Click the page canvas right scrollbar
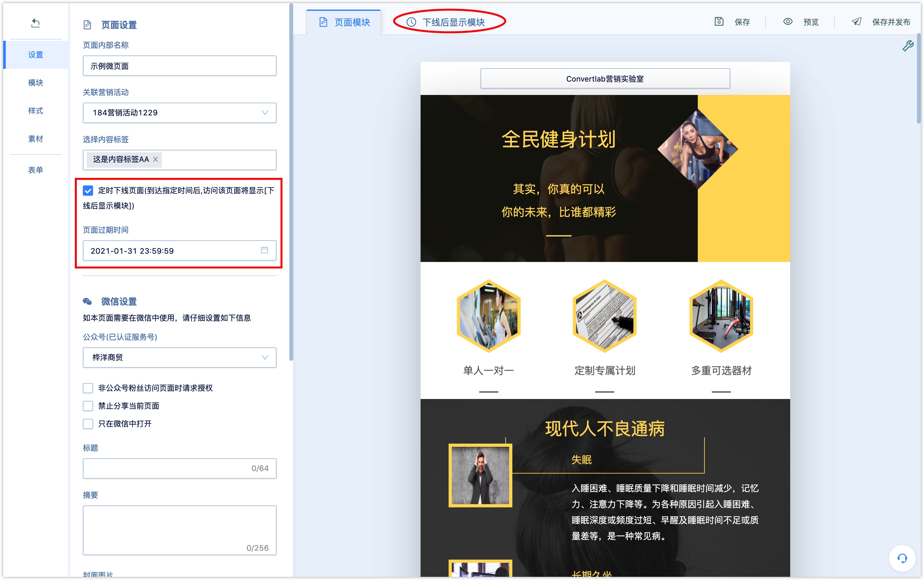Image resolution: width=924 pixels, height=580 pixels. [919, 79]
